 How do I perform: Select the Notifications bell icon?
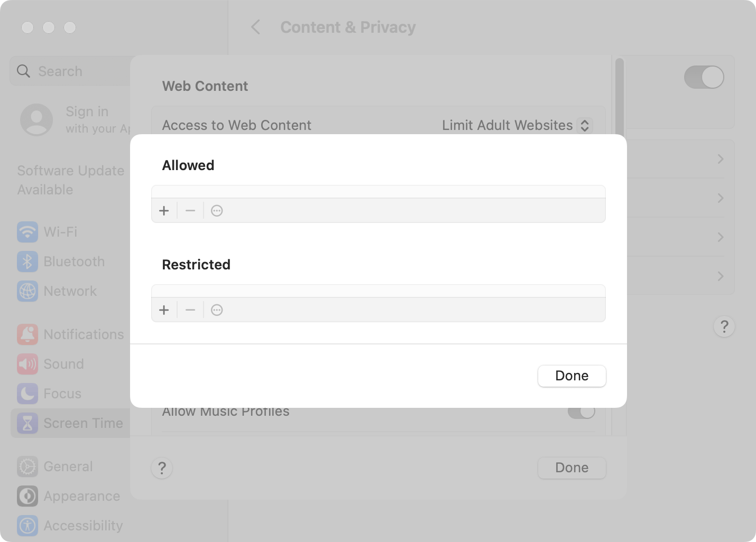point(27,334)
